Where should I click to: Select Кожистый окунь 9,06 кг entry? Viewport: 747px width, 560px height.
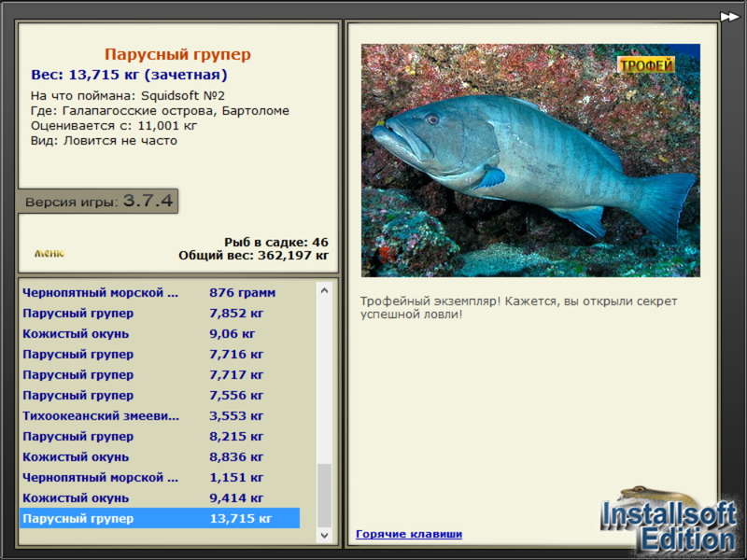click(160, 333)
